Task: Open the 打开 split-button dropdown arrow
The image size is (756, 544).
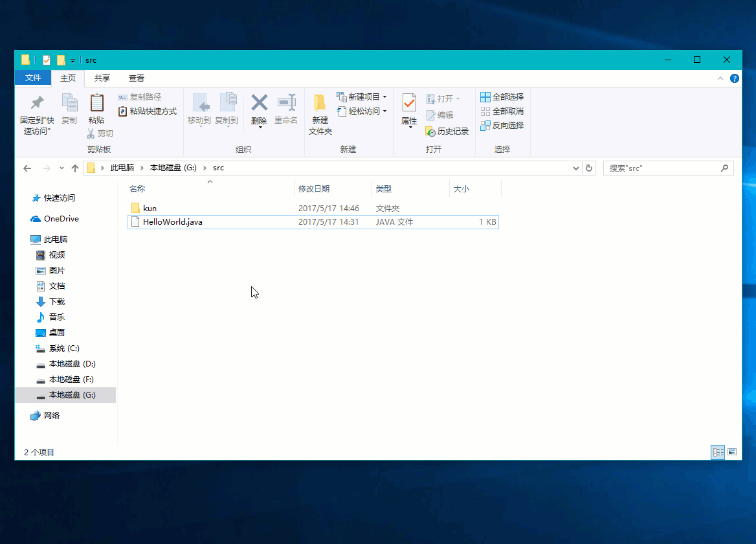Action: pyautogui.click(x=460, y=97)
